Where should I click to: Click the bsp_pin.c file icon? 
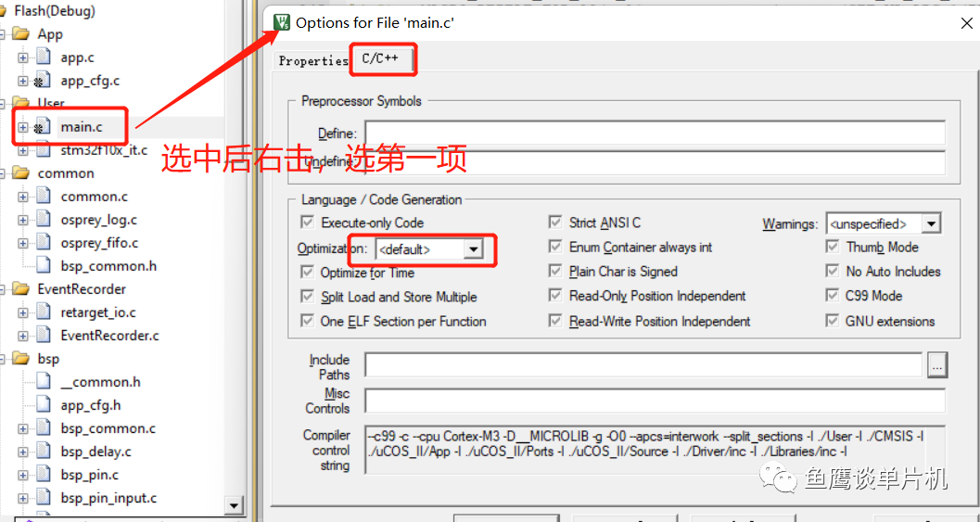click(x=43, y=475)
